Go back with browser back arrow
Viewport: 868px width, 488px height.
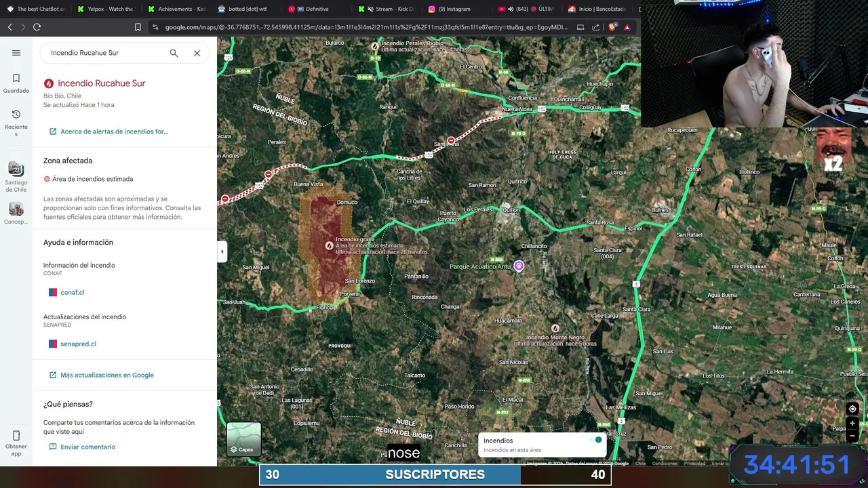coord(9,27)
